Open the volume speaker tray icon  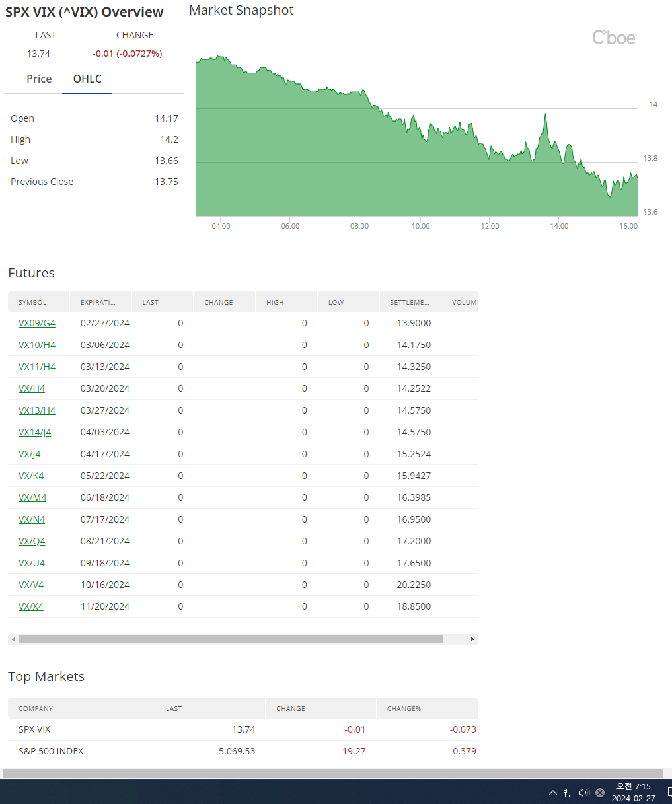(584, 793)
